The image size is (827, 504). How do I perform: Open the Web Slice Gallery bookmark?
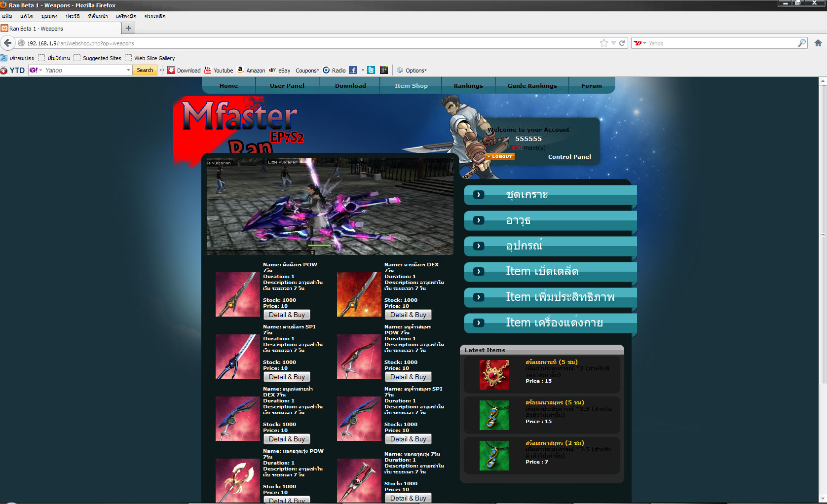pos(150,58)
